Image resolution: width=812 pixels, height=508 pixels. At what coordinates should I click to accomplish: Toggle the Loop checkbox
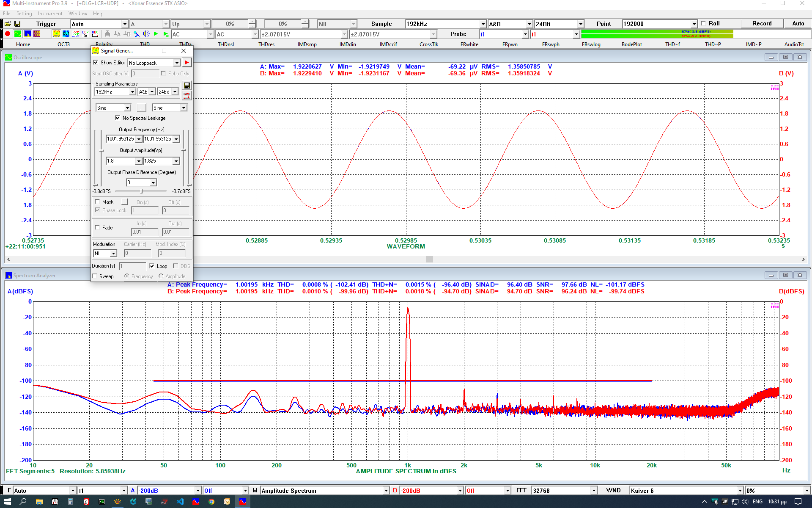152,266
